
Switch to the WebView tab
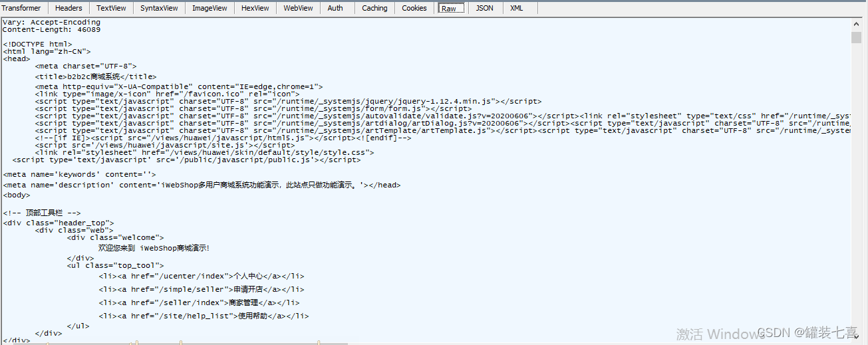(x=298, y=8)
